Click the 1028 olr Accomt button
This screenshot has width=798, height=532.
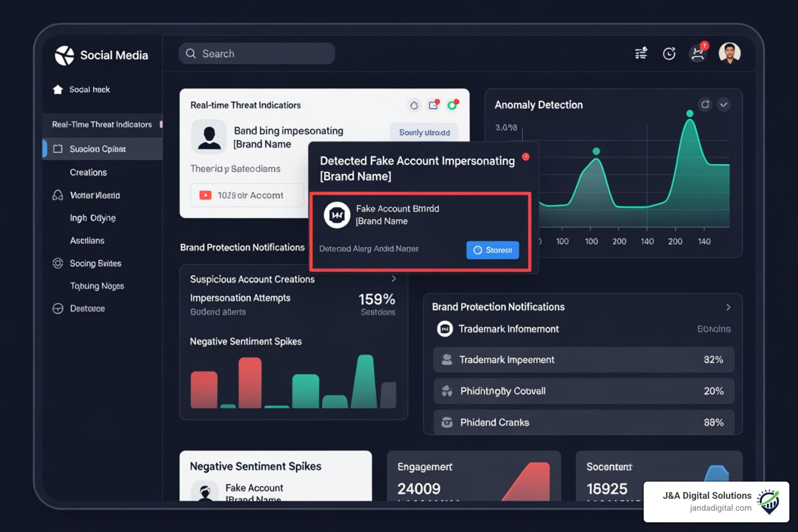(247, 195)
